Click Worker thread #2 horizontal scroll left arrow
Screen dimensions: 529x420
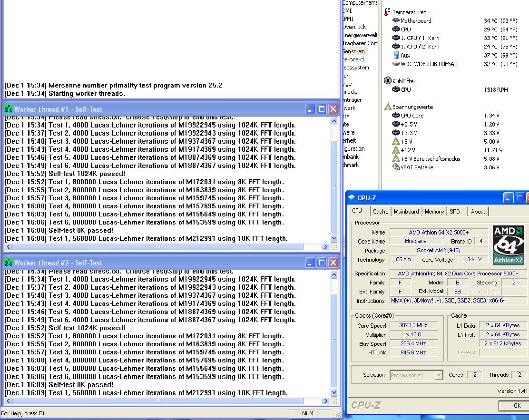point(9,401)
